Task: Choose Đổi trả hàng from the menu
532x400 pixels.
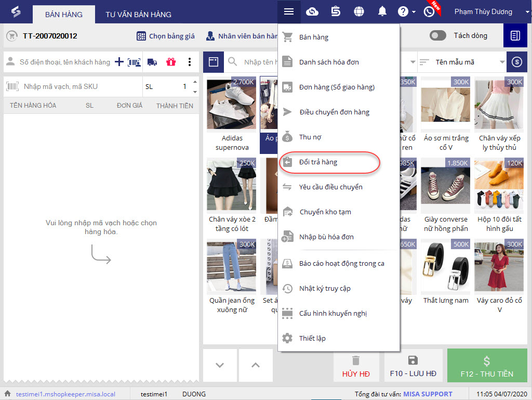Action: [339, 162]
